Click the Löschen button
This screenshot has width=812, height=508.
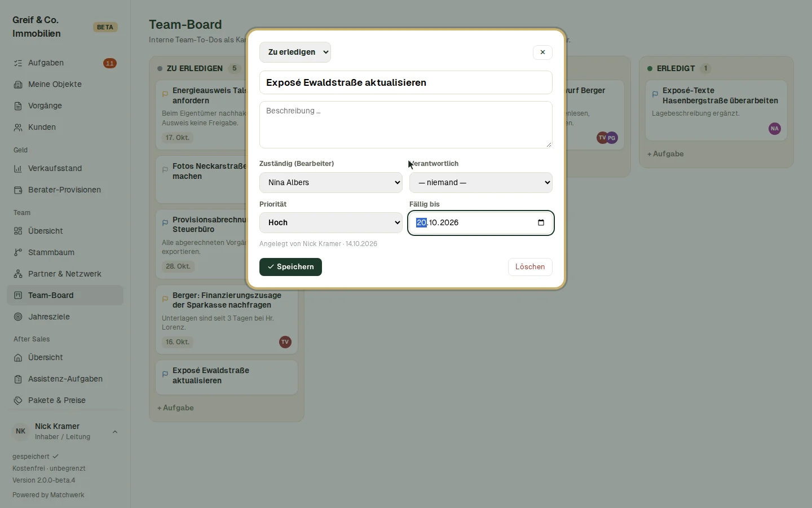point(530,267)
